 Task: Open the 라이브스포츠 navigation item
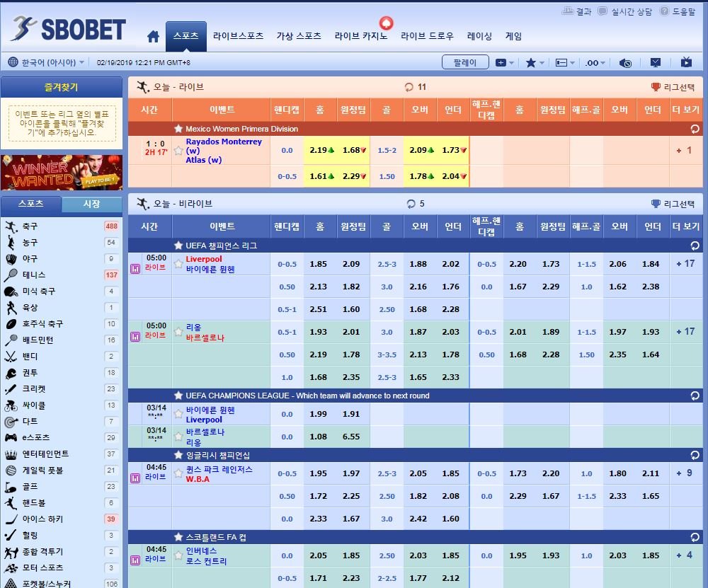coord(239,36)
